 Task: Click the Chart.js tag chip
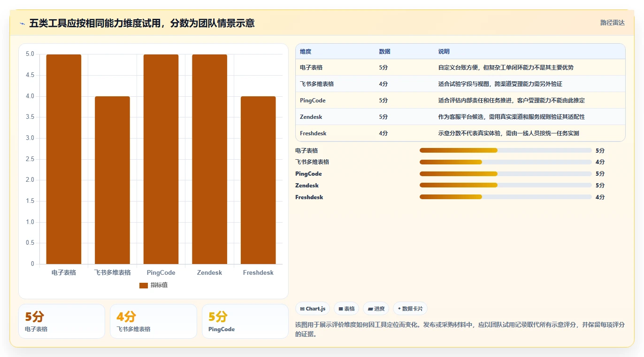[x=313, y=309]
